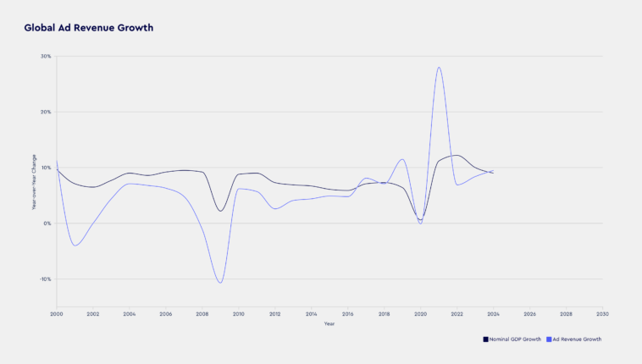Click the 0% label on the y-axis
The height and width of the screenshot is (364, 642).
point(47,223)
